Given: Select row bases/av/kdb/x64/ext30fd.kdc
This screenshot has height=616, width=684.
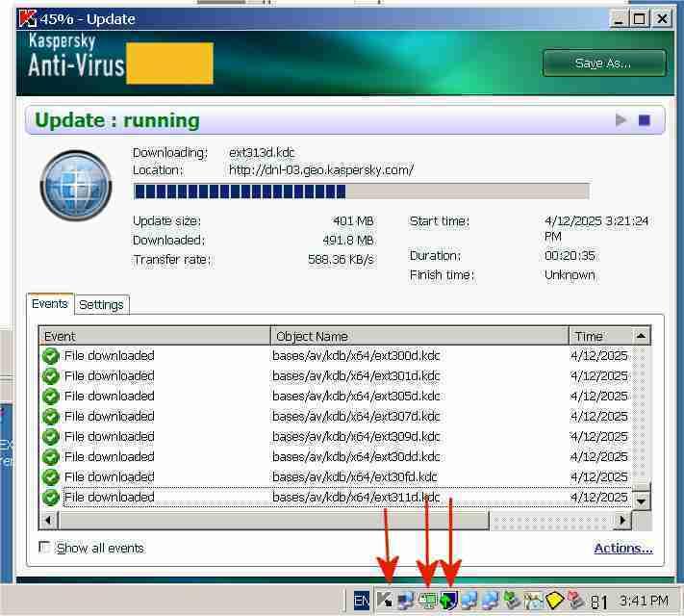Looking at the screenshot, I should pyautogui.click(x=335, y=476).
